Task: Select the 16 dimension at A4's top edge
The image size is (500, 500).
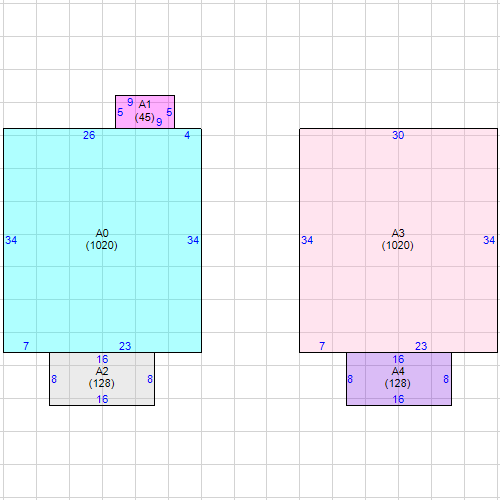Action: click(x=398, y=359)
